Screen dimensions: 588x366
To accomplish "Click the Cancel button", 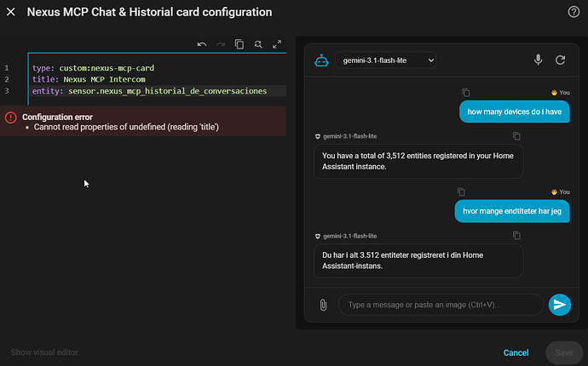I will (516, 352).
